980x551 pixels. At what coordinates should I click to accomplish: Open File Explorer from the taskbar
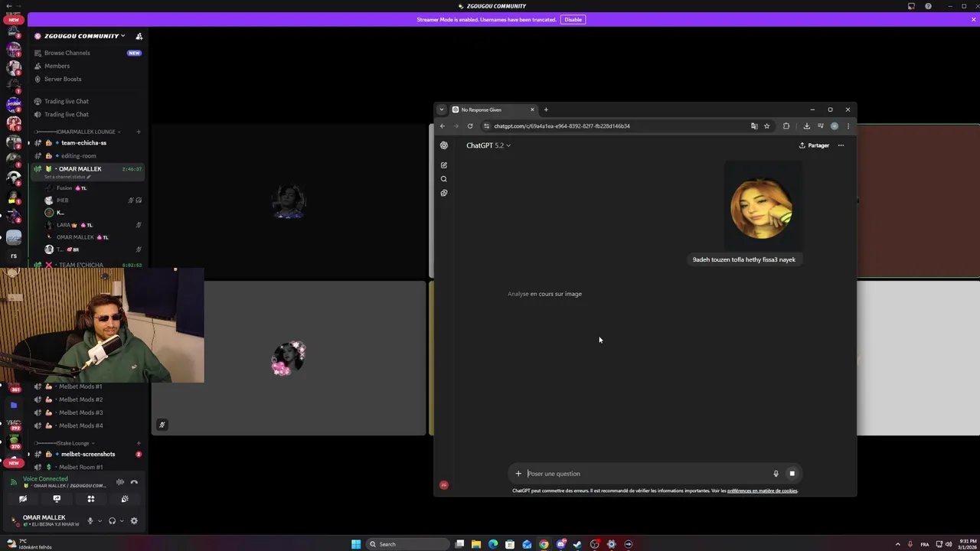(476, 544)
